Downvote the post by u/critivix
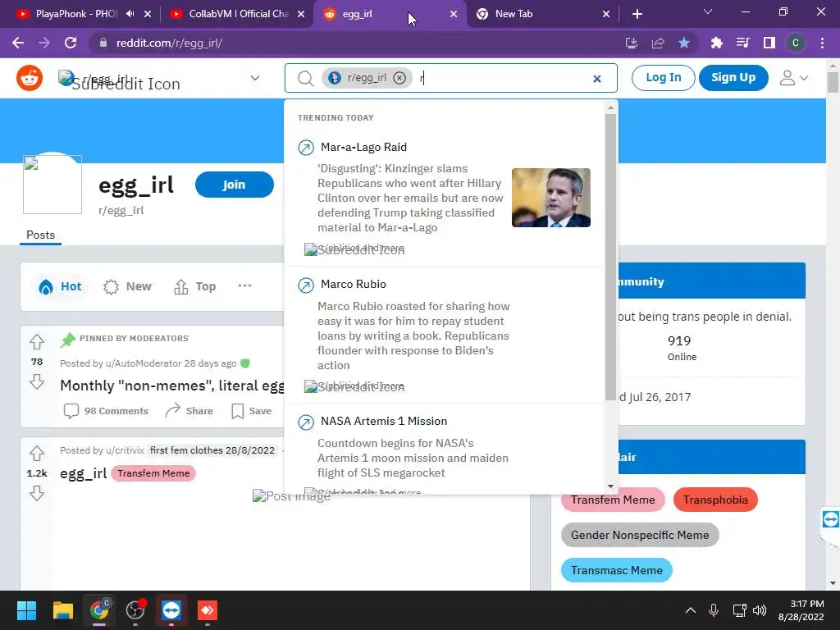This screenshot has width=840, height=630. 37,493
